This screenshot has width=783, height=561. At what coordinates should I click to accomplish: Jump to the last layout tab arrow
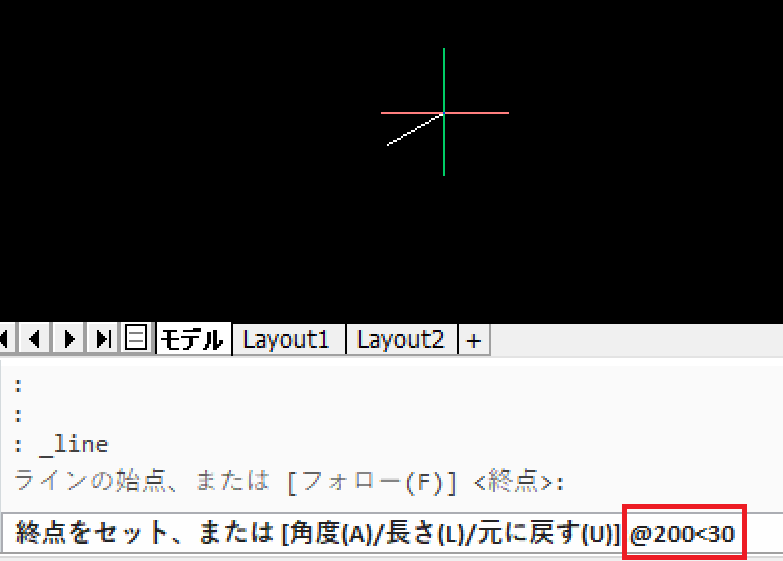click(x=102, y=339)
